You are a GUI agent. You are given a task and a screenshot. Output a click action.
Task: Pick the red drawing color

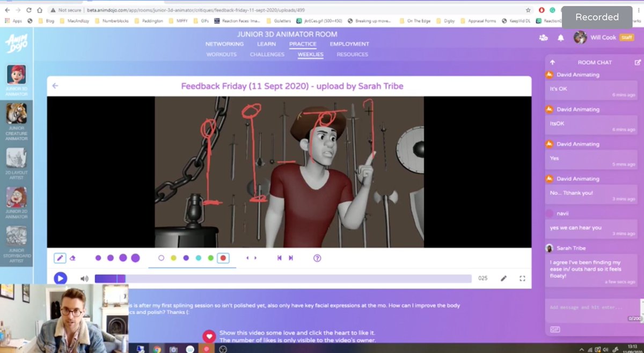(223, 258)
